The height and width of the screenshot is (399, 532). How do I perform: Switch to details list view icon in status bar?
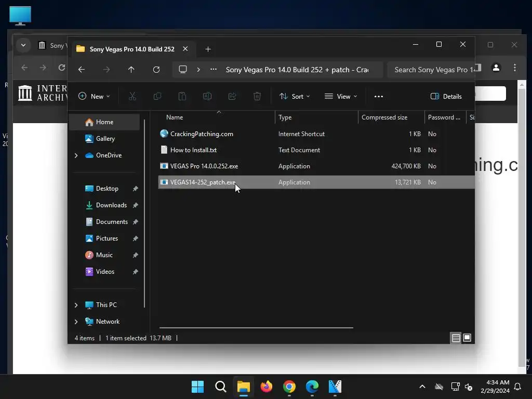(456, 338)
